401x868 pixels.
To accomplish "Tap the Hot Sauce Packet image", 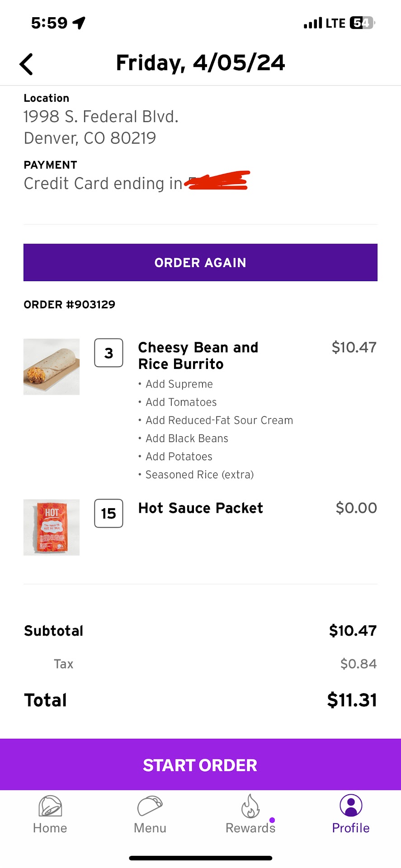I will point(52,527).
